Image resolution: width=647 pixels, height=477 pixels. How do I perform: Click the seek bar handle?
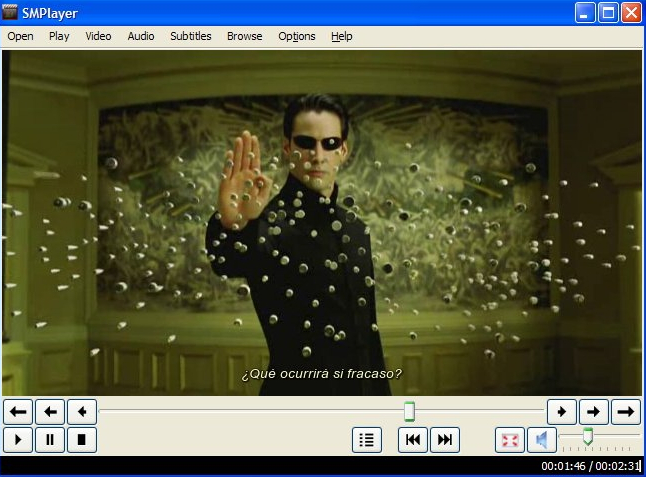click(x=409, y=411)
